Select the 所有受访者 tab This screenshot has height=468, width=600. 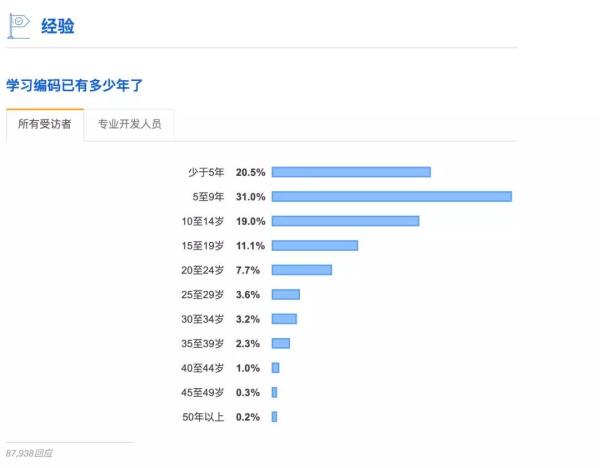coord(44,126)
